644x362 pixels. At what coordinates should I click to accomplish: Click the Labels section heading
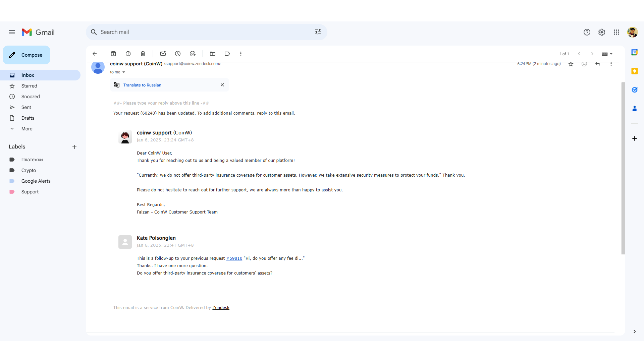pos(17,147)
